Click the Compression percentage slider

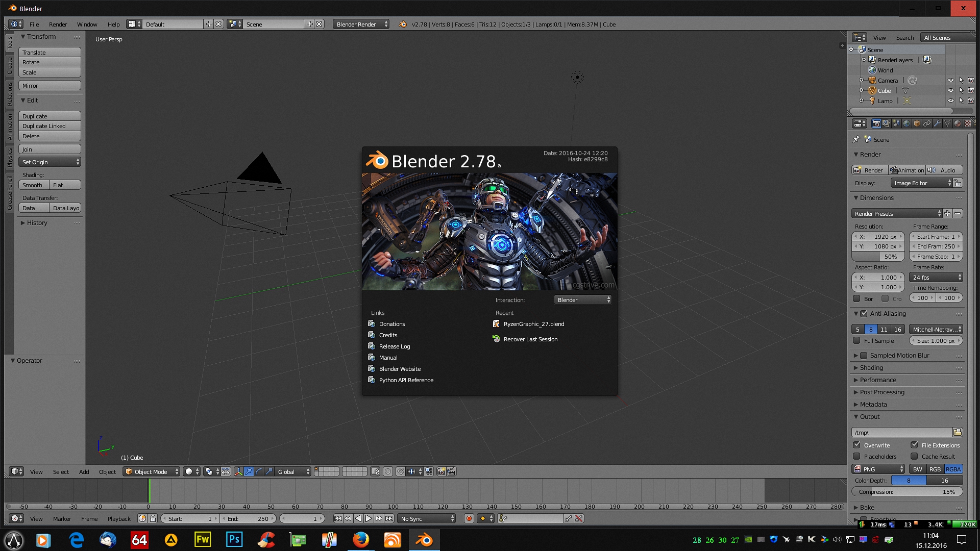click(907, 492)
